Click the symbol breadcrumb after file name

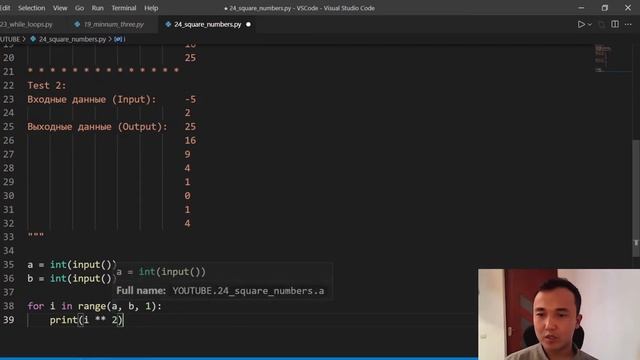pyautogui.click(x=120, y=39)
